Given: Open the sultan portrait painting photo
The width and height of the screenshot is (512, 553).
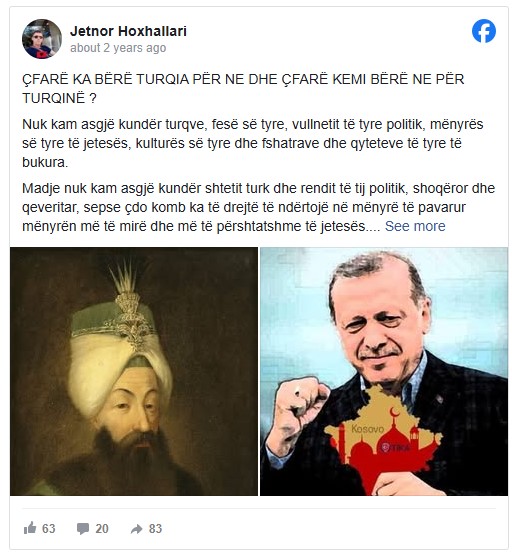Looking at the screenshot, I should click(134, 371).
